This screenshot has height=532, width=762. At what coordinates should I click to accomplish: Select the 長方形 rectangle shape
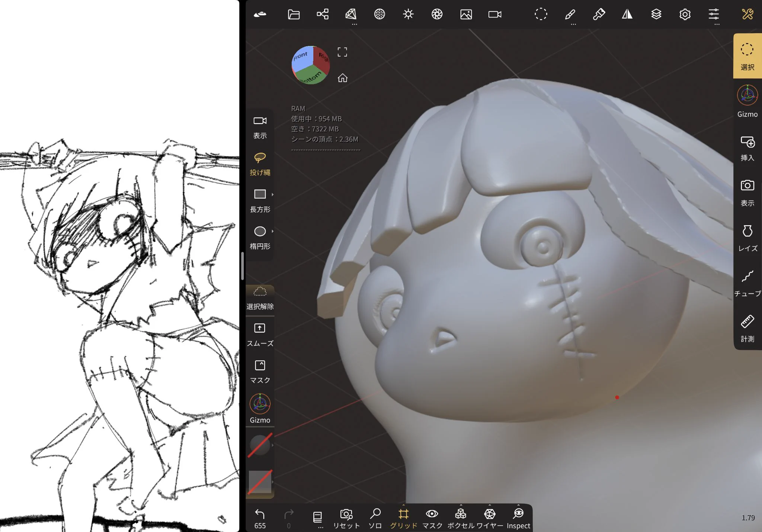260,201
